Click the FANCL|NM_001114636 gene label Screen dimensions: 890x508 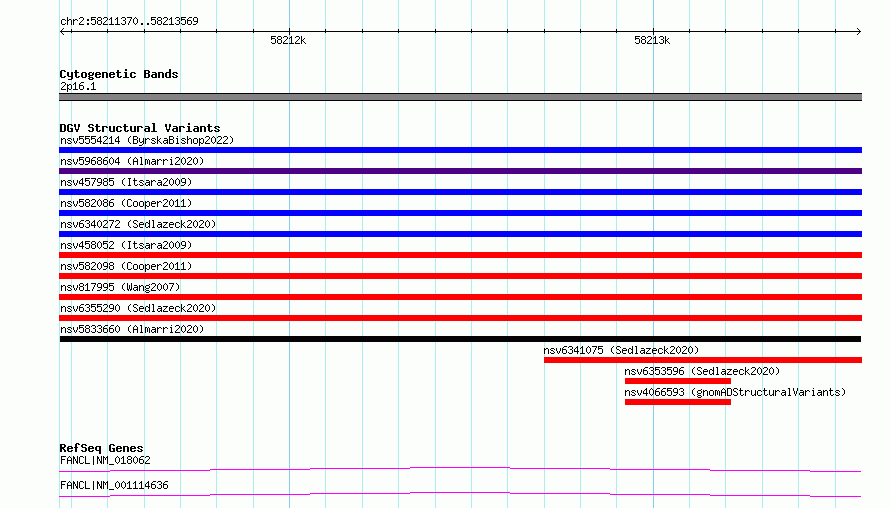click(114, 485)
